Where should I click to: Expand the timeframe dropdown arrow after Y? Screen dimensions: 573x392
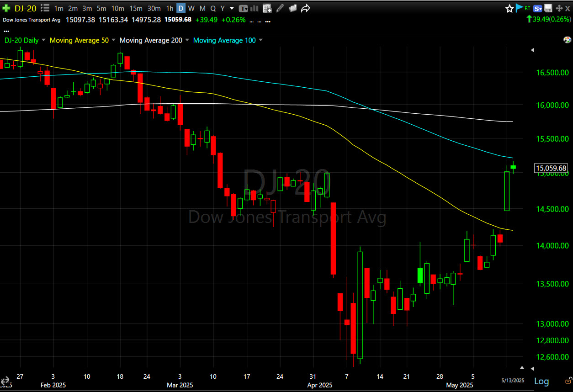point(232,8)
